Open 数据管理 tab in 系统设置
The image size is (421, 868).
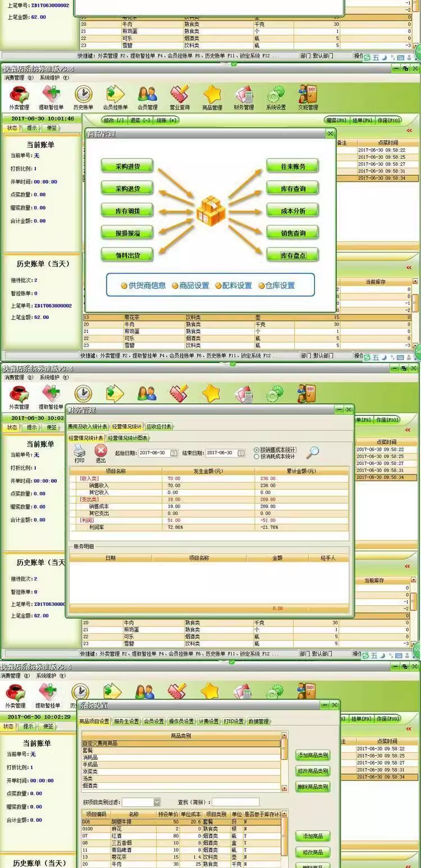pyautogui.click(x=258, y=721)
